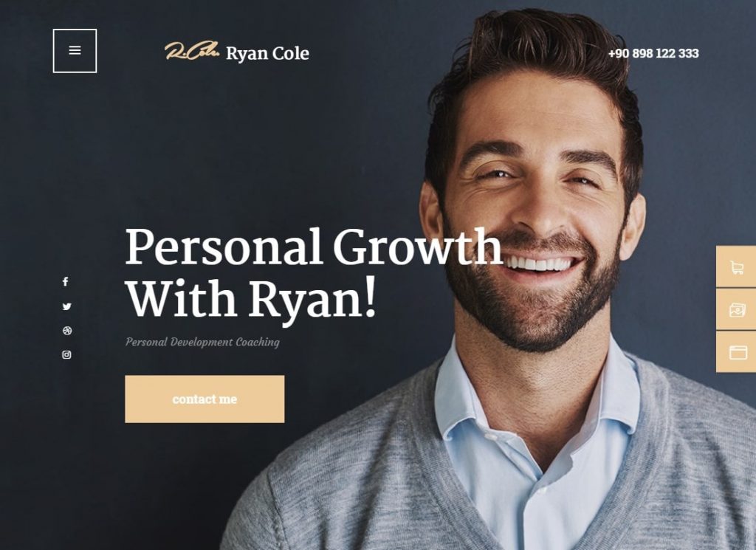Click the word Coaching in the tagline
756x550 pixels.
pos(258,343)
